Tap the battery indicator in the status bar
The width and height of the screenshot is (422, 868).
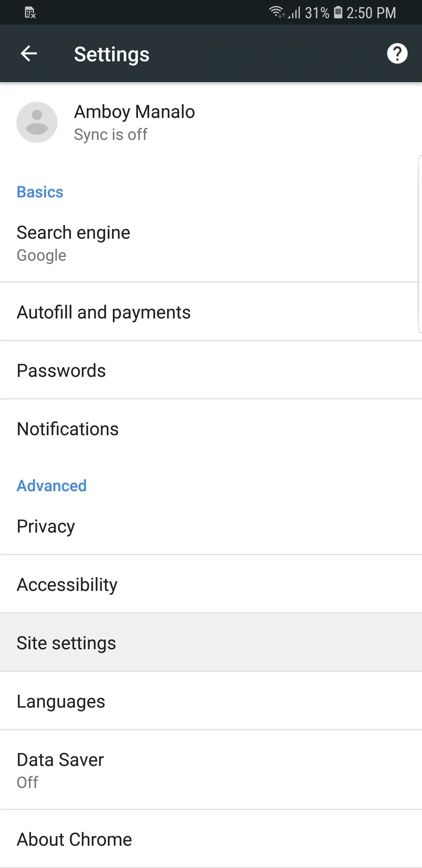click(338, 12)
